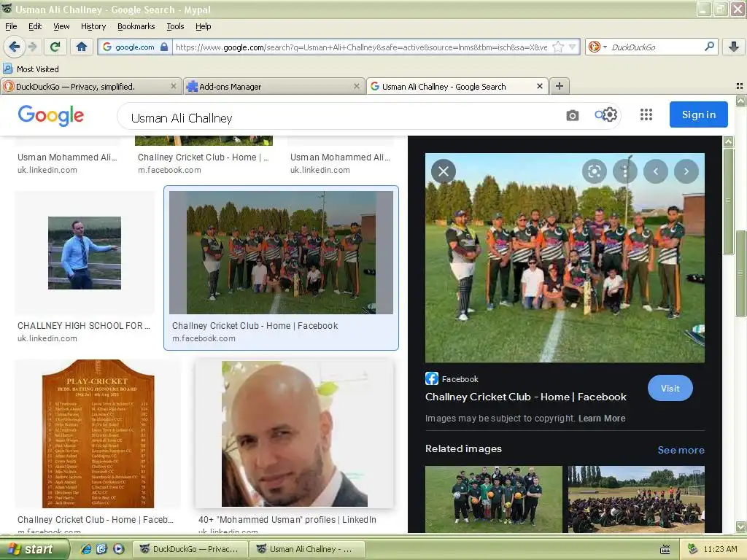Image resolution: width=747 pixels, height=560 pixels.
Task: Launch Internet Explorer from quick launch
Action: pyautogui.click(x=86, y=549)
